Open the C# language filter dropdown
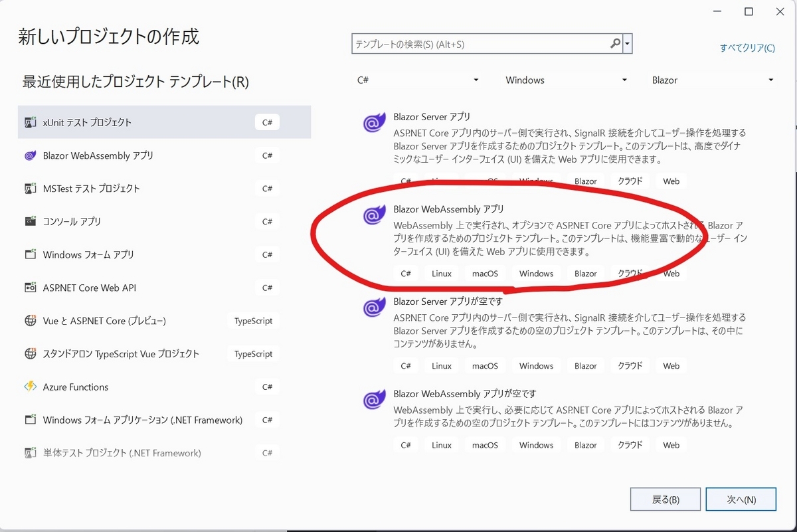 click(418, 80)
